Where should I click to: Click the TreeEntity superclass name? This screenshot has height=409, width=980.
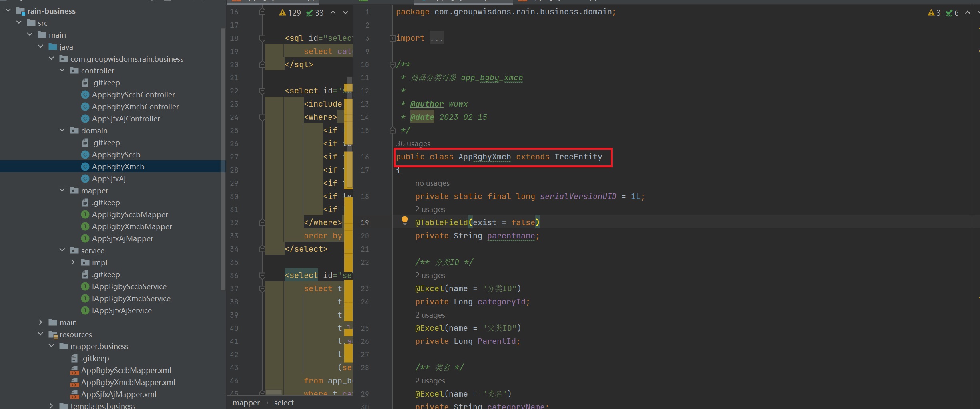click(578, 157)
